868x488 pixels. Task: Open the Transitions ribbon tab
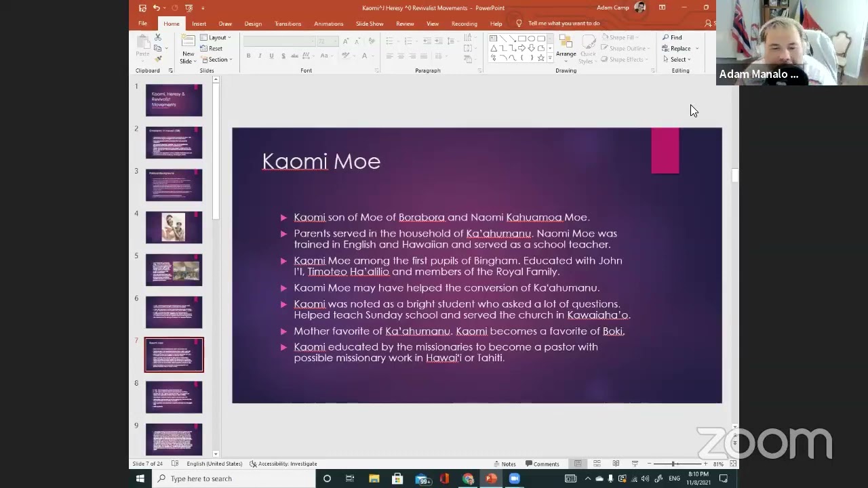click(x=288, y=24)
